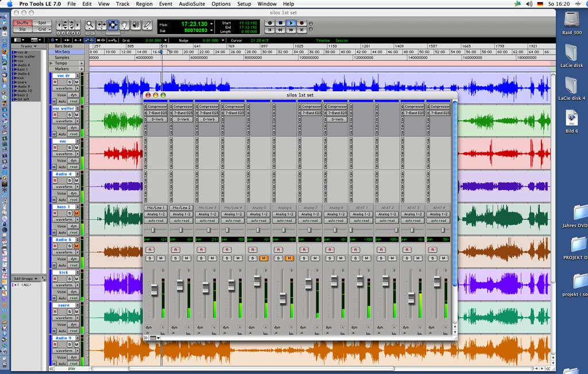588x374 pixels.
Task: Click the transport Play button
Action: click(291, 23)
